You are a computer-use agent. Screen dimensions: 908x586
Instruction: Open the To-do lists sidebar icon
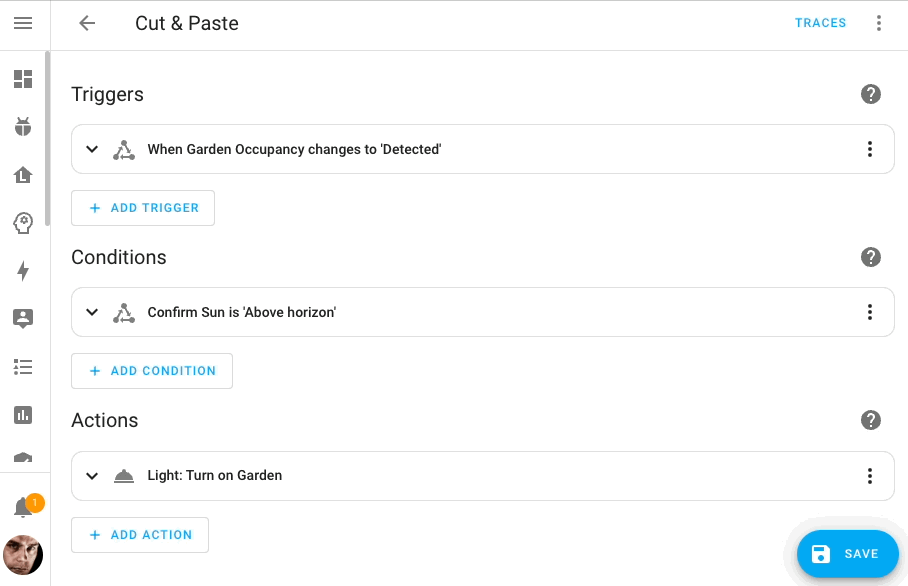click(23, 367)
